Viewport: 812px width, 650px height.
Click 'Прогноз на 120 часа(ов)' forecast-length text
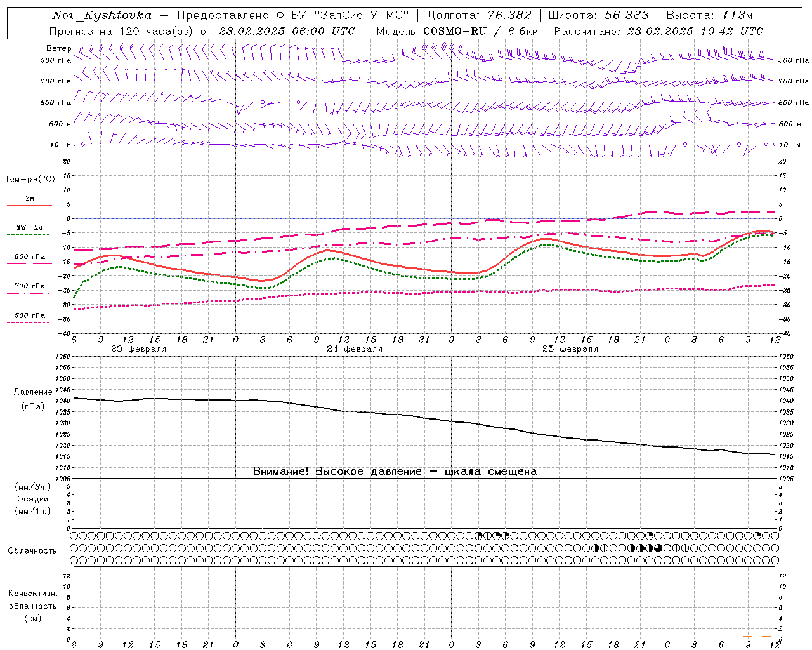click(122, 31)
